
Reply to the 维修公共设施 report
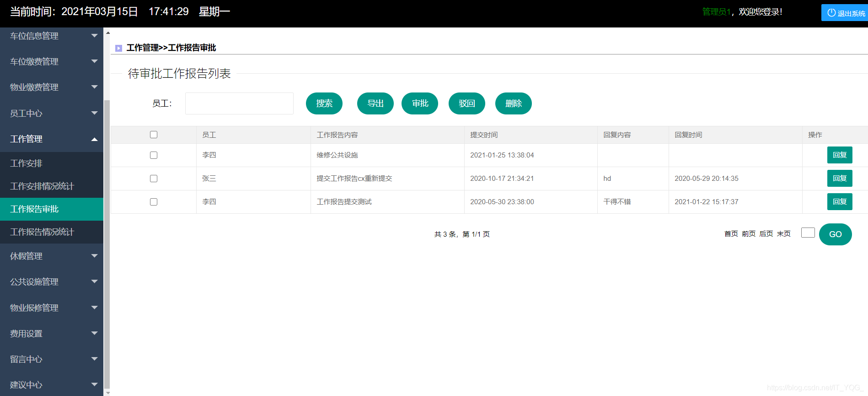(840, 155)
